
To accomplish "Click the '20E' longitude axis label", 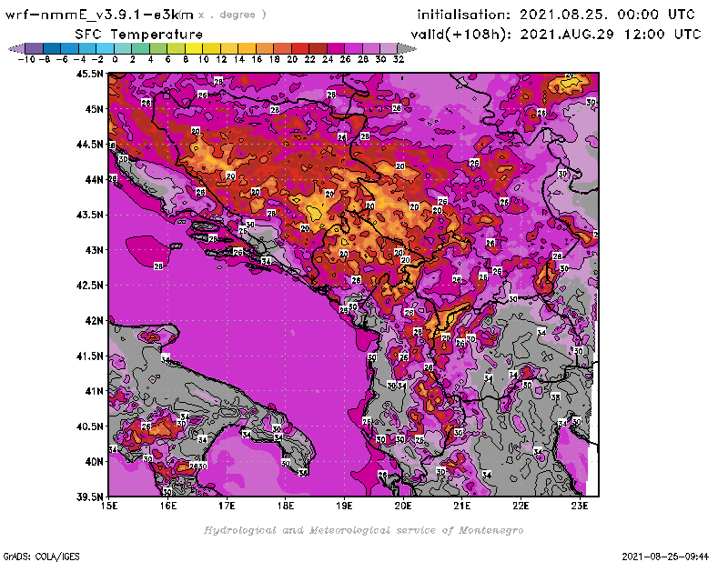I will (403, 506).
